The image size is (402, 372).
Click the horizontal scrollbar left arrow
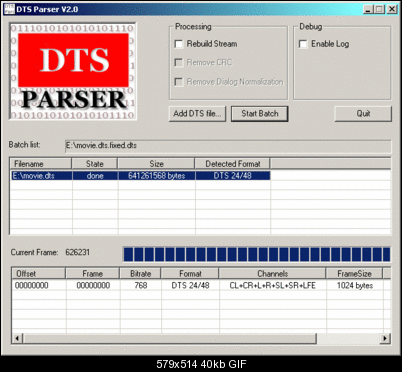pyautogui.click(x=17, y=339)
